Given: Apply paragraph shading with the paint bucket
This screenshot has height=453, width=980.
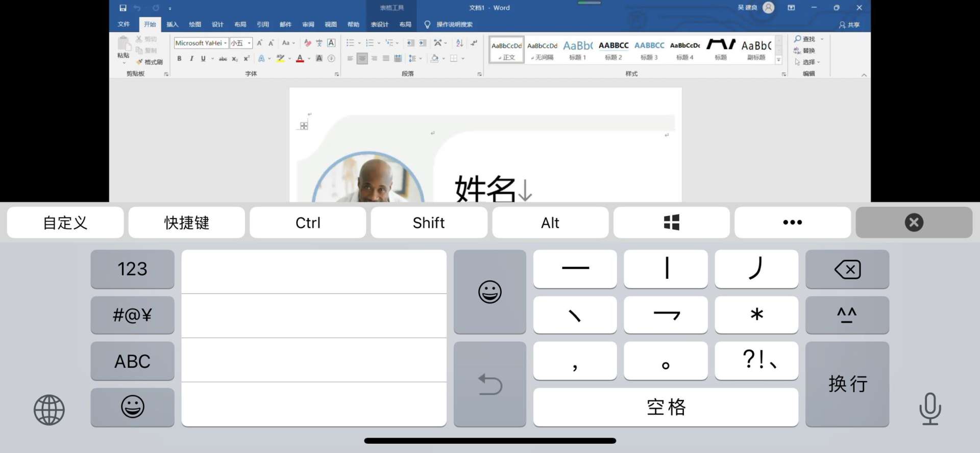Looking at the screenshot, I should point(434,58).
